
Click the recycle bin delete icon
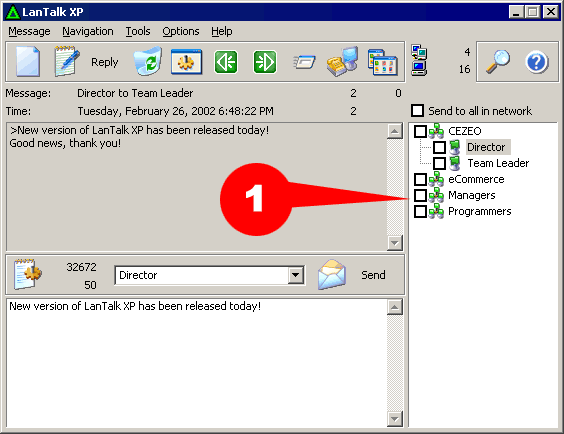(x=147, y=61)
